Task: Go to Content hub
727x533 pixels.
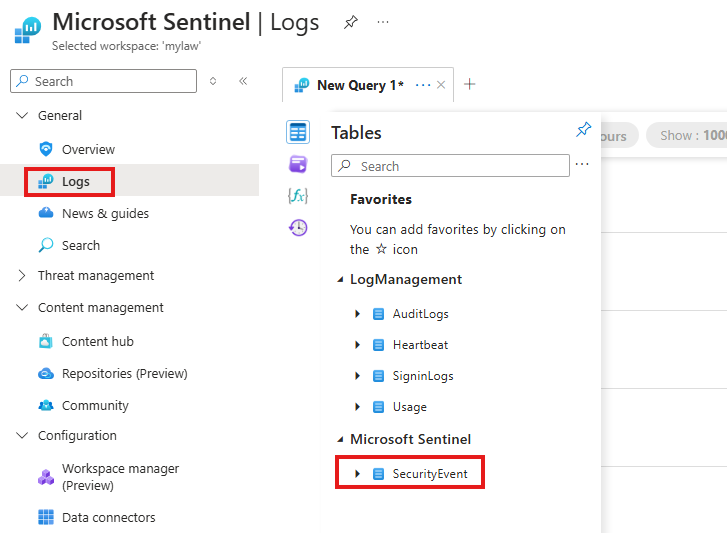Action: point(97,341)
